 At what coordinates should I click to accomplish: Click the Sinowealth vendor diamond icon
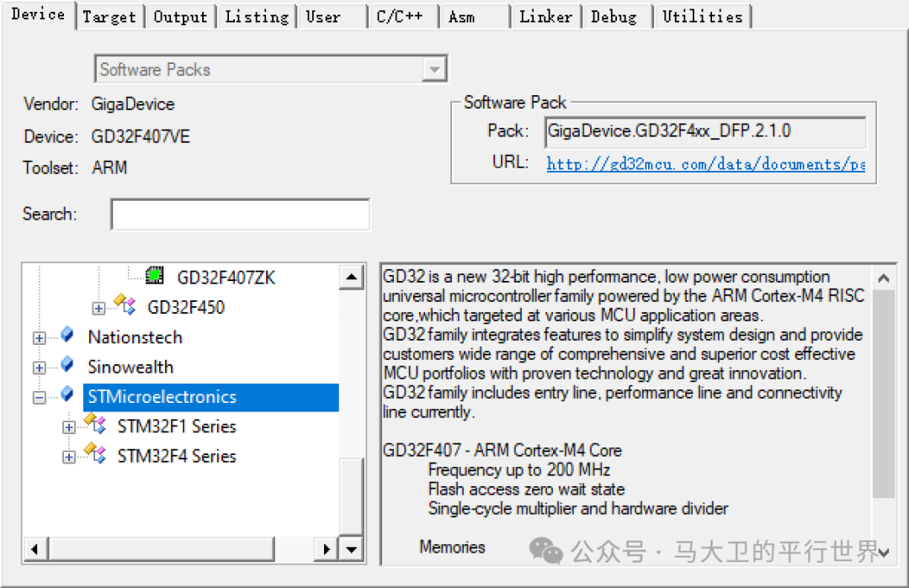tap(66, 366)
